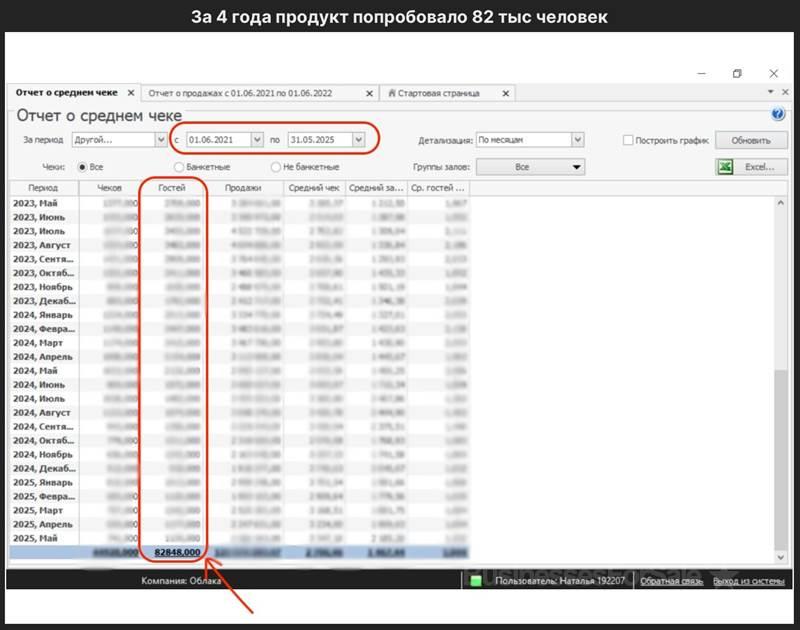Expand the 'Детализация' По месяцам dropdown
The width and height of the screenshot is (800, 630).
577,141
